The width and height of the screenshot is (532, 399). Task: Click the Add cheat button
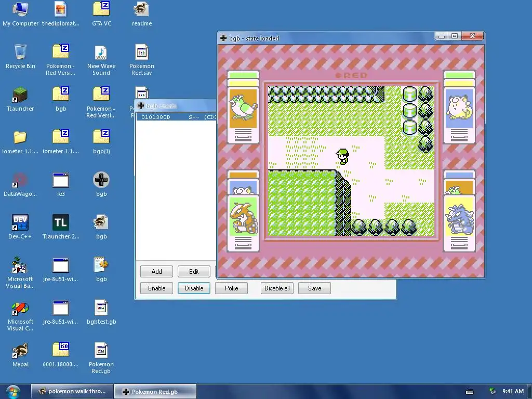pos(156,271)
